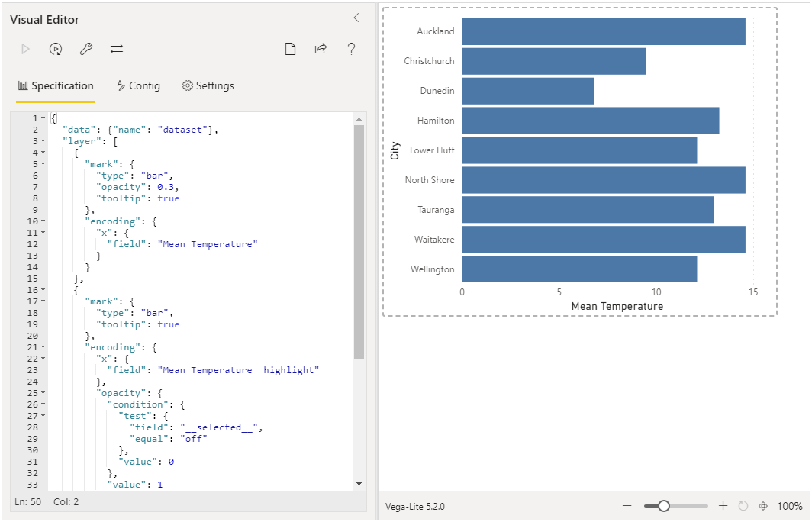The width and height of the screenshot is (812, 522).
Task: Click the Auckland bar in the chart
Action: [x=604, y=31]
